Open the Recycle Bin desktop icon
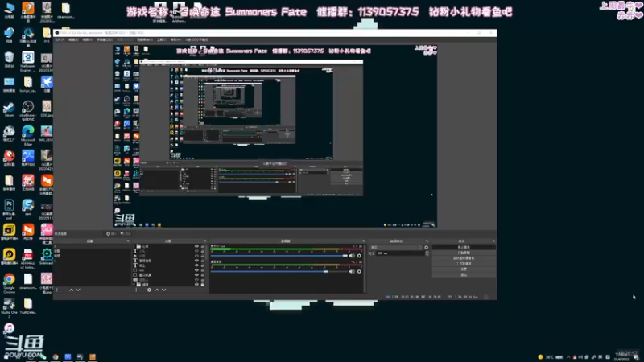644x362 pixels. click(9, 60)
